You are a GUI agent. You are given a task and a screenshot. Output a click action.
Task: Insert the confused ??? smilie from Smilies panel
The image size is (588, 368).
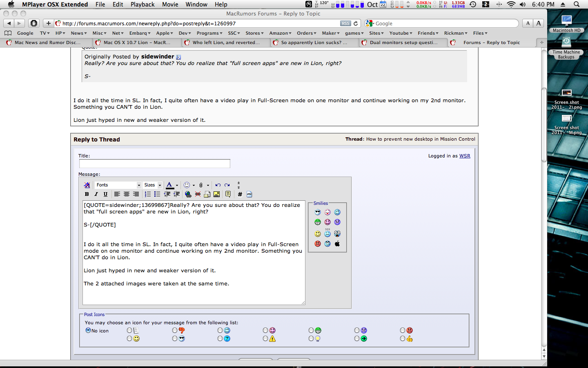coord(327,233)
